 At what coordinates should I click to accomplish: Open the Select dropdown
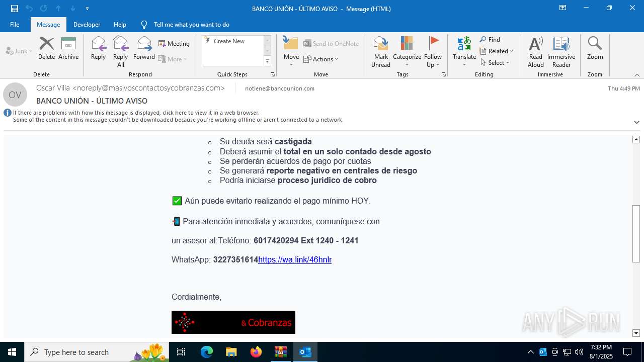point(495,63)
